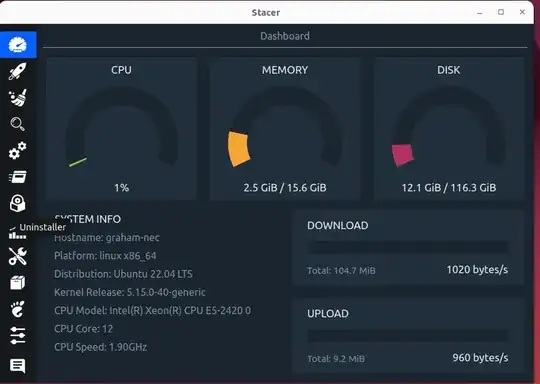Click the DOWNLOAD heading
The image size is (540, 384).
[x=338, y=226]
